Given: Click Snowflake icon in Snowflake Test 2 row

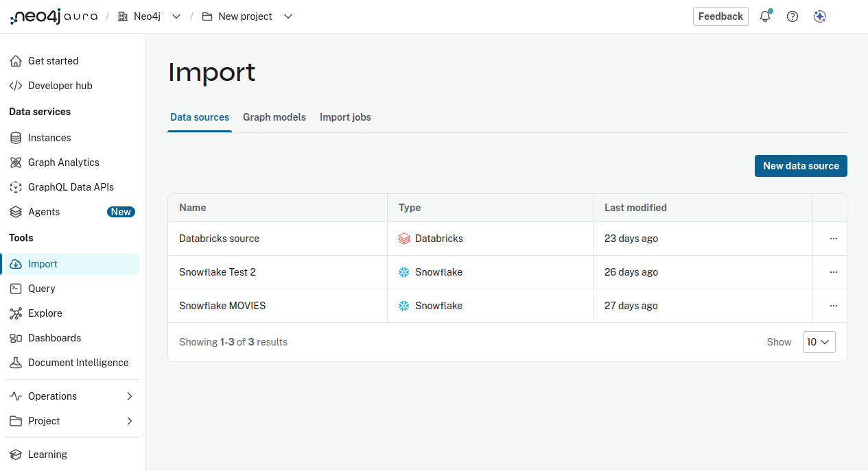Looking at the screenshot, I should [x=404, y=272].
